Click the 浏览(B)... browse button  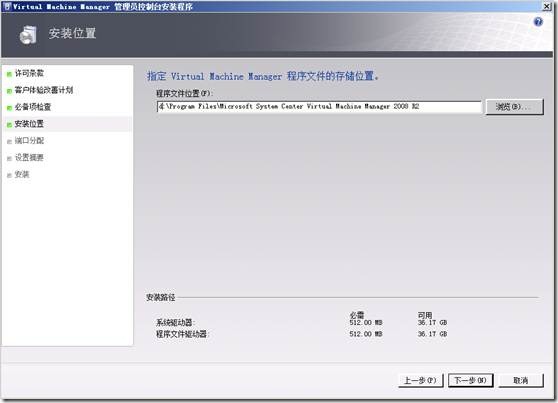(x=514, y=106)
